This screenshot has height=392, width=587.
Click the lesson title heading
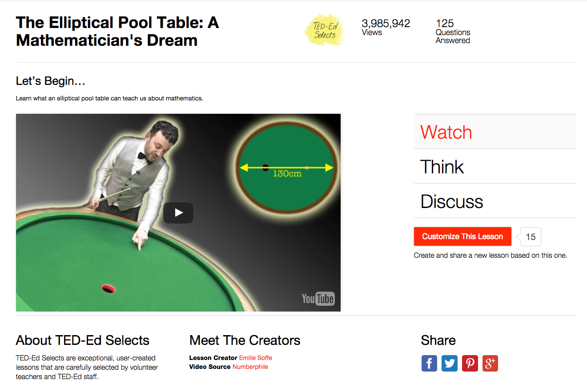point(117,31)
